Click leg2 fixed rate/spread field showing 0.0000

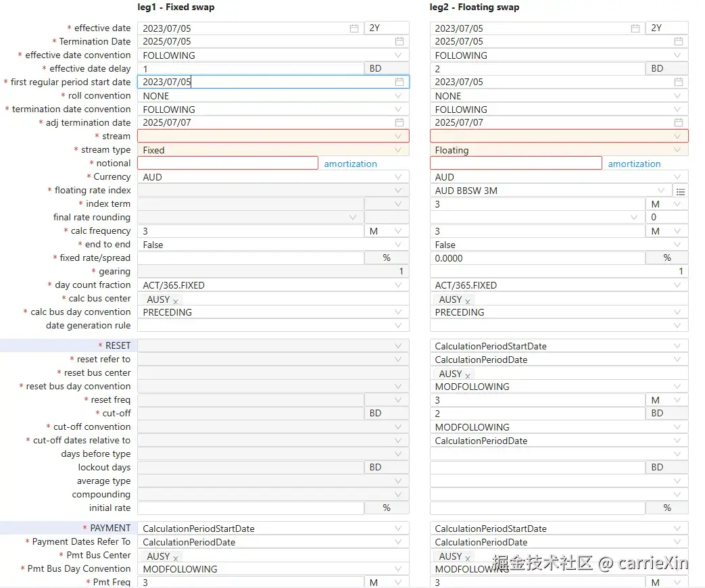pyautogui.click(x=537, y=258)
